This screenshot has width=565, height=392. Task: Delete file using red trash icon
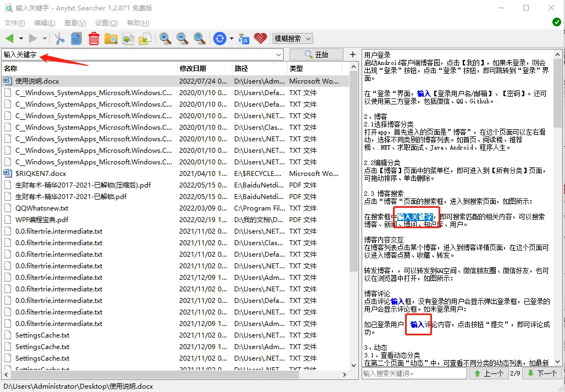(93, 38)
